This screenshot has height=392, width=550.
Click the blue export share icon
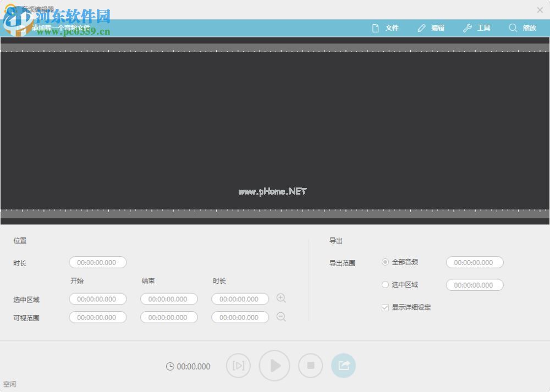(343, 365)
